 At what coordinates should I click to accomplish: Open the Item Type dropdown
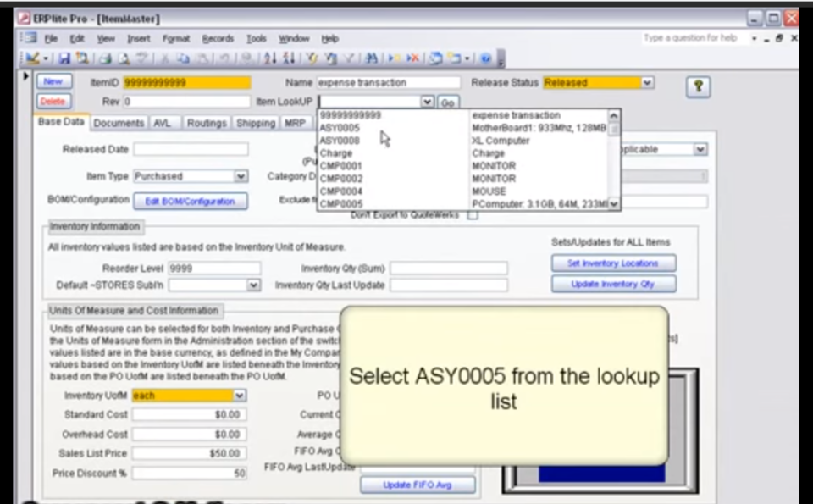241,176
